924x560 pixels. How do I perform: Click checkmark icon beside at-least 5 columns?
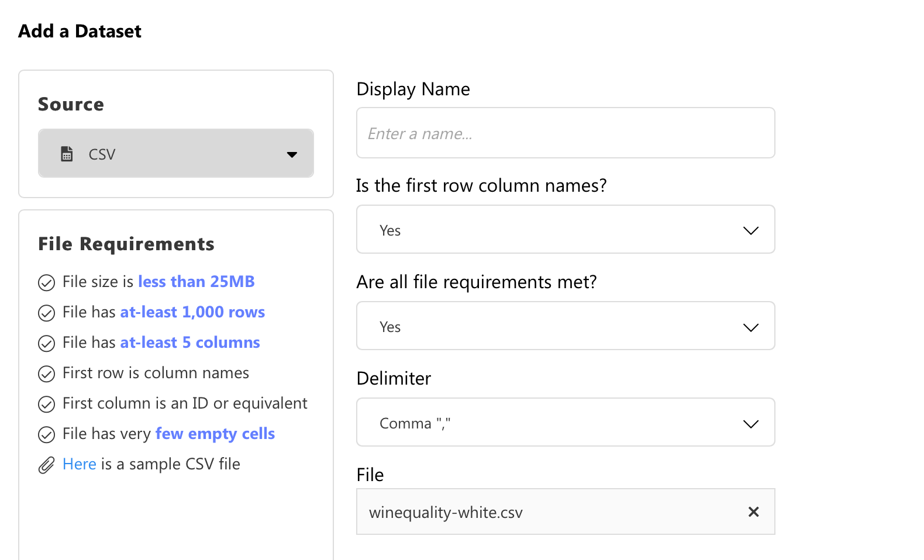click(46, 344)
